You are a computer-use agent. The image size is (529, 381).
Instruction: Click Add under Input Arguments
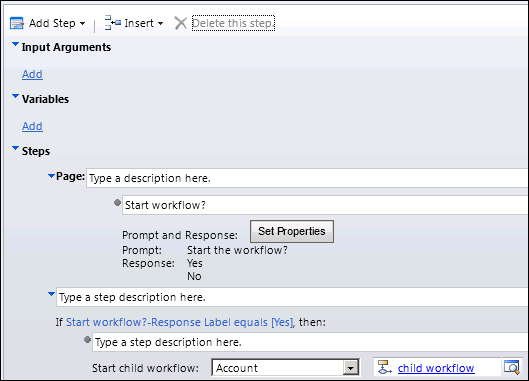[x=32, y=74]
